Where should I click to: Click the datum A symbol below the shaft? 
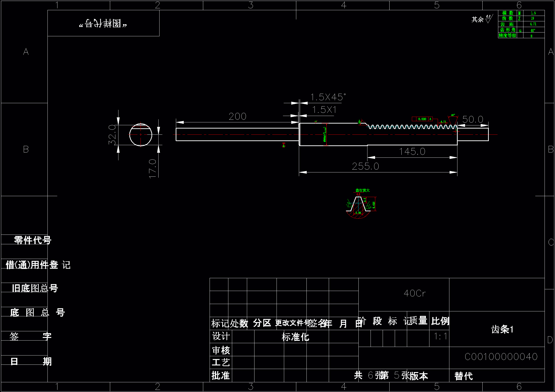coord(283,145)
